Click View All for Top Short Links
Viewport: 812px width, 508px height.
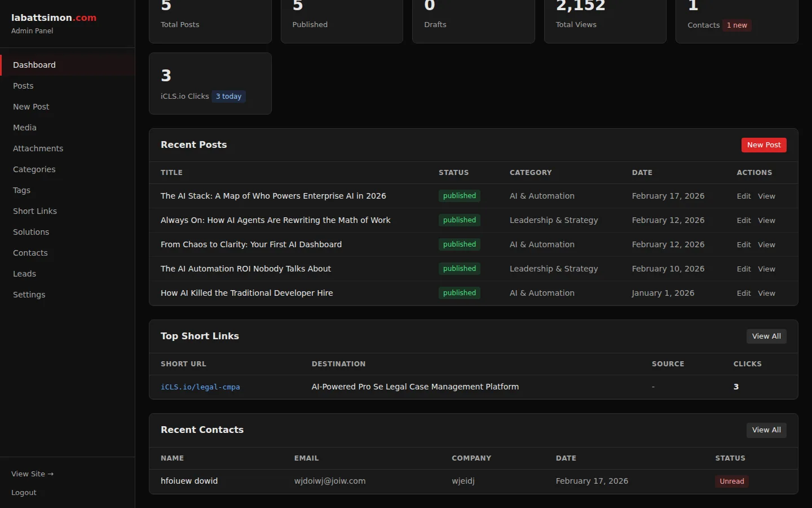[x=766, y=336]
